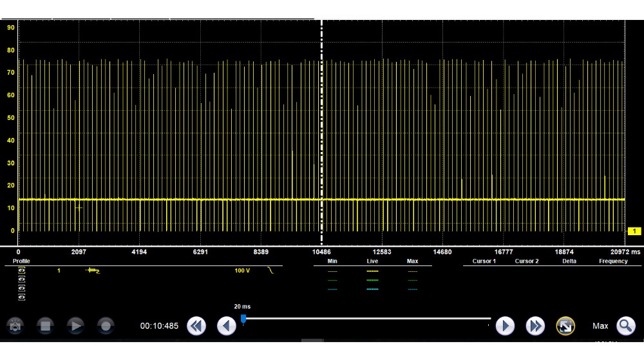Open the magnifier zoom tool
Image resolution: width=644 pixels, height=346 pixels.
(x=625, y=326)
